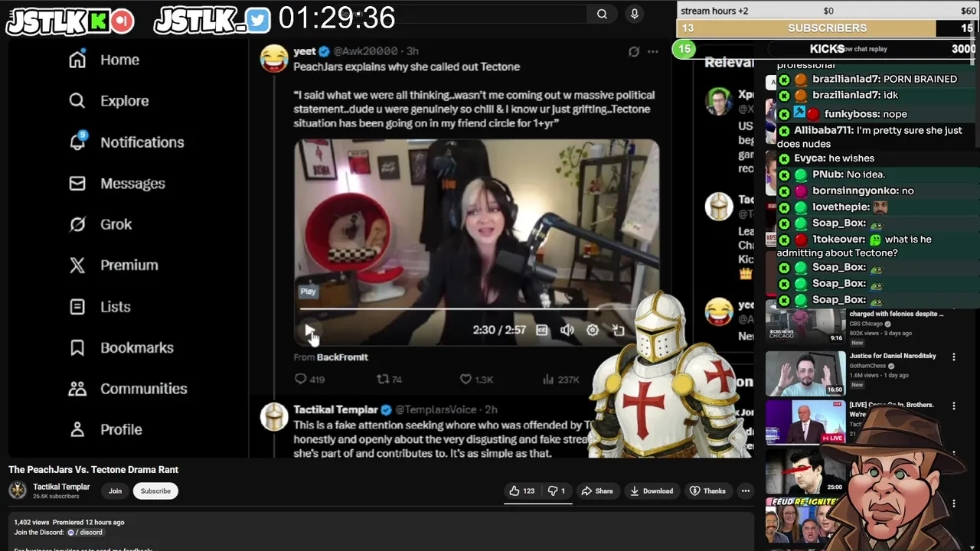Open tweet video settings gear
Viewport: 980px width, 551px height.
coord(592,330)
